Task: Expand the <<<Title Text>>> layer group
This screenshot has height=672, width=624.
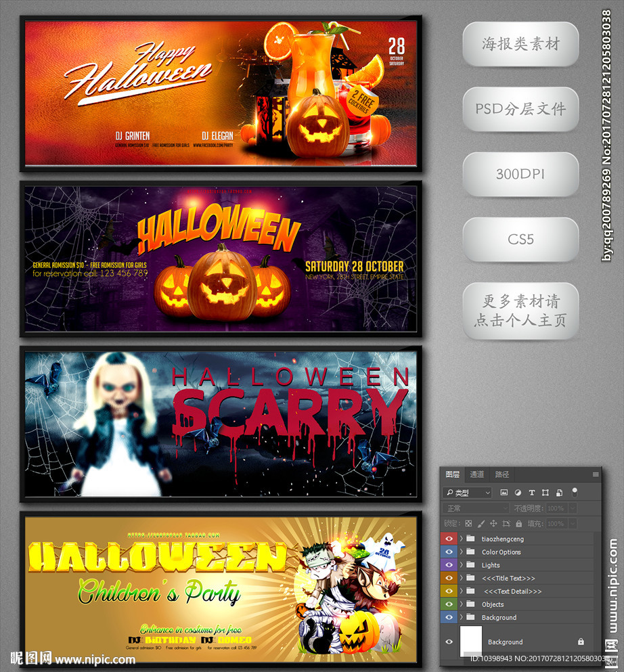Action: (462, 578)
